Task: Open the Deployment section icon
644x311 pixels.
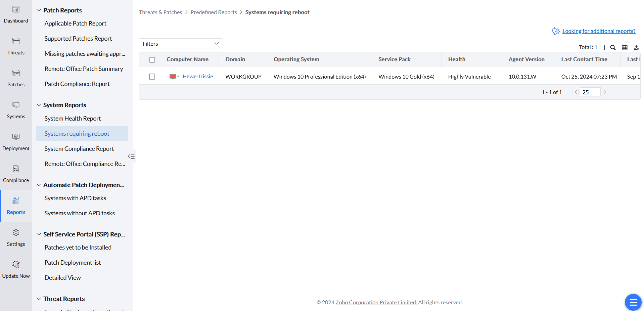Action: click(x=16, y=137)
